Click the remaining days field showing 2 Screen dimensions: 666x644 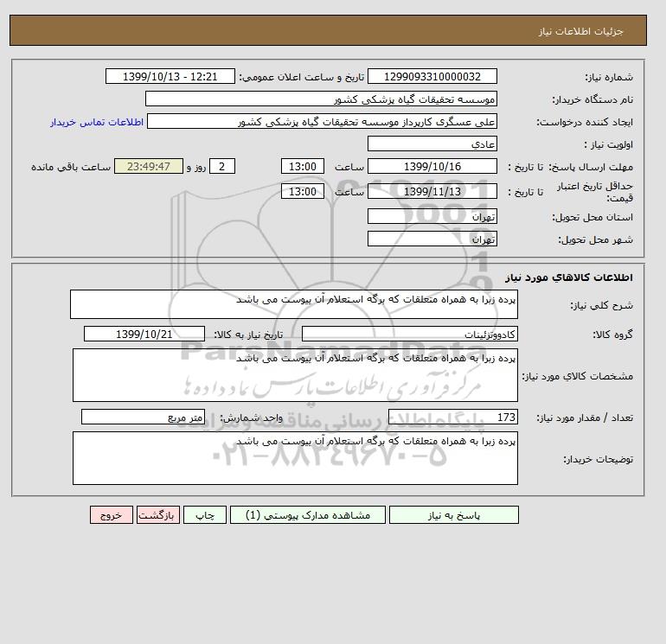point(222,167)
